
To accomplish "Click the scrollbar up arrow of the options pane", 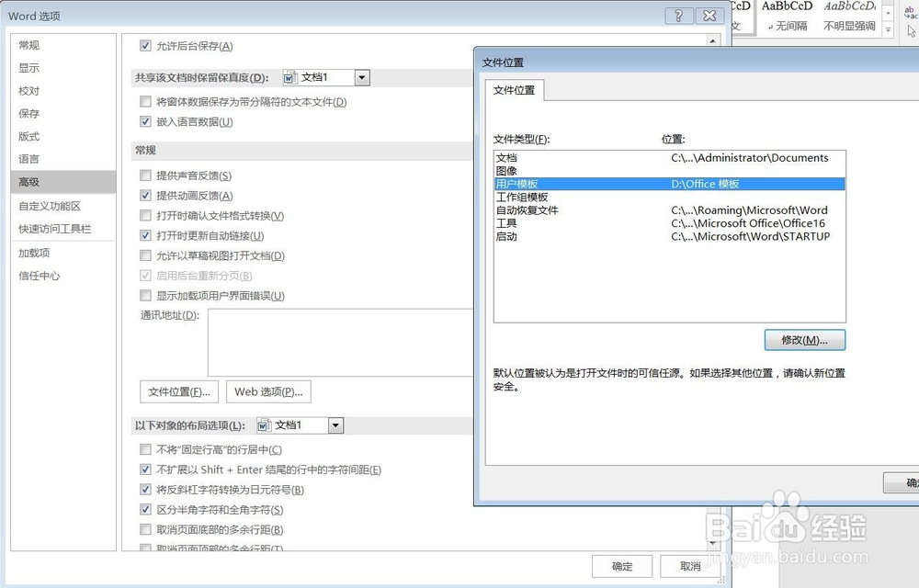I will point(714,39).
